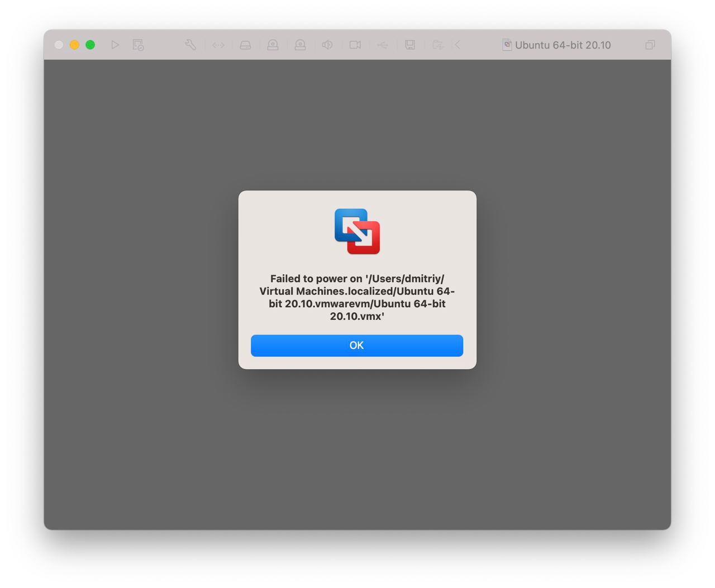This screenshot has height=588, width=715.
Task: Click the 'Failed to power on' error message
Action: coord(357,297)
